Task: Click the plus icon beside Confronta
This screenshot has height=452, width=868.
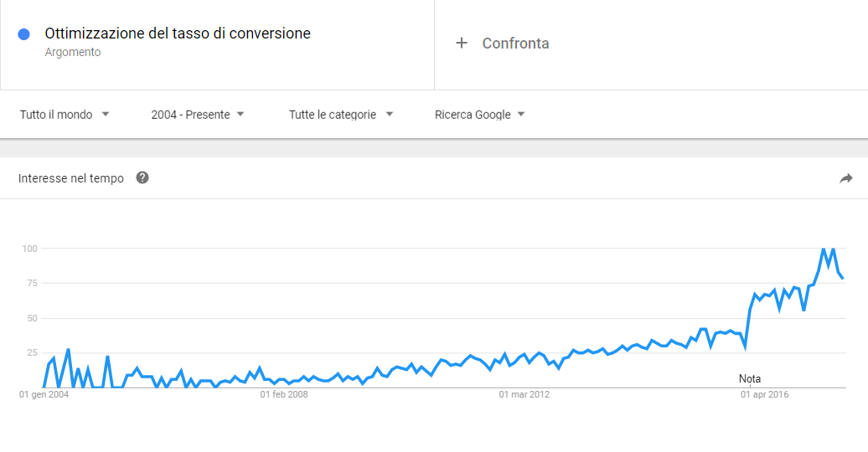Action: tap(462, 43)
